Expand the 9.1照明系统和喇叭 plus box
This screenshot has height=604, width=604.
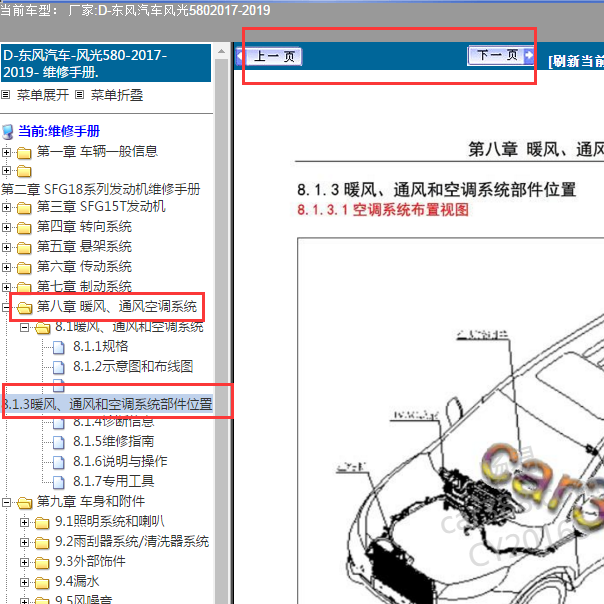26,522
